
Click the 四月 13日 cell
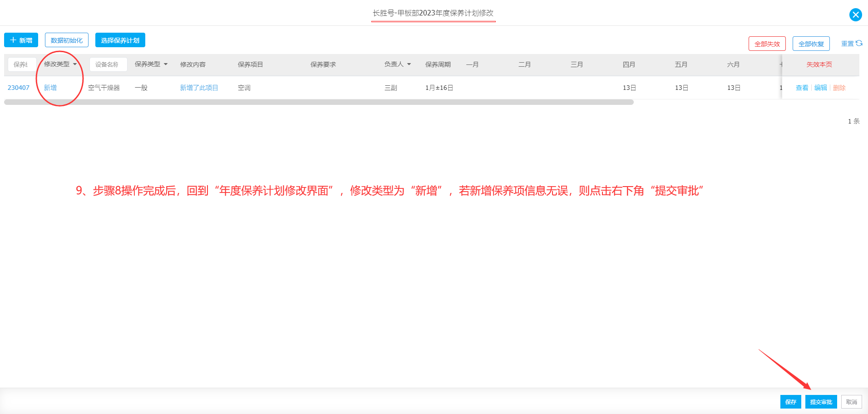click(629, 88)
